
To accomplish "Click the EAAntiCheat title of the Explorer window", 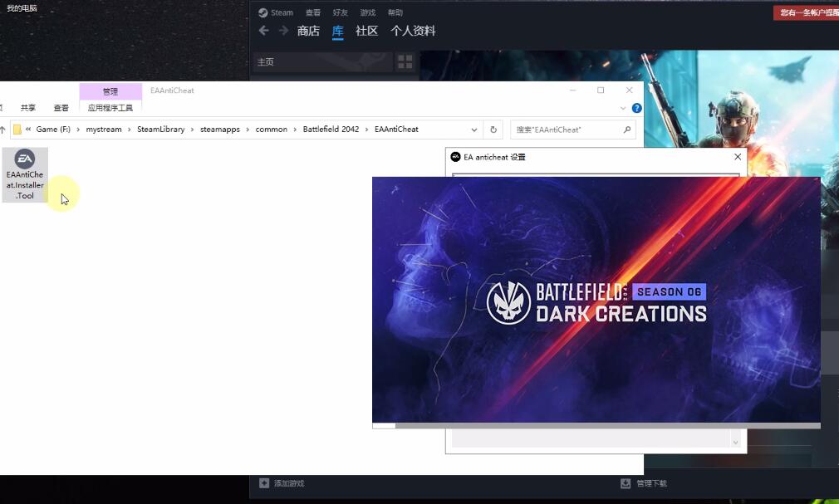I will click(172, 91).
